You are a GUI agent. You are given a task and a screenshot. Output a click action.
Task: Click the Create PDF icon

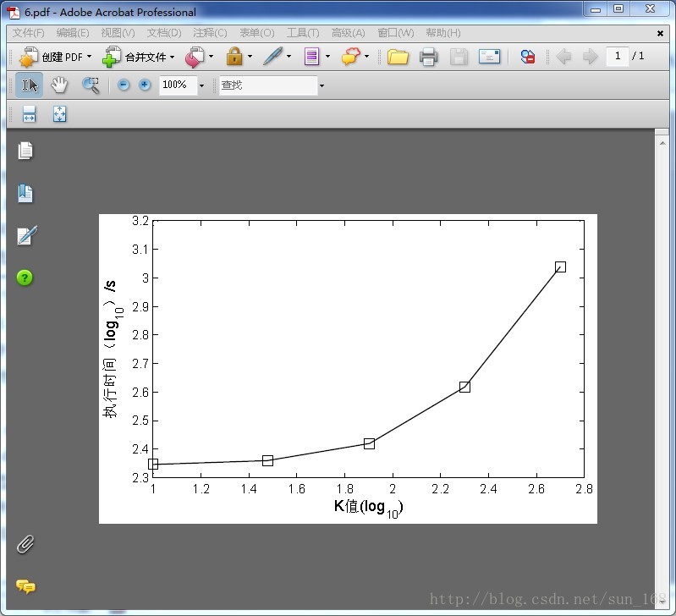[x=29, y=57]
